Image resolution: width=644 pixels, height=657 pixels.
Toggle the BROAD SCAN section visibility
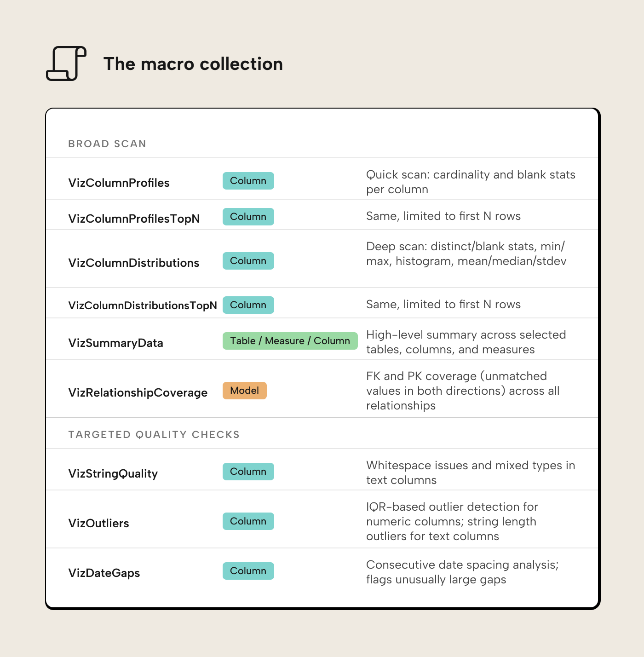click(x=107, y=144)
